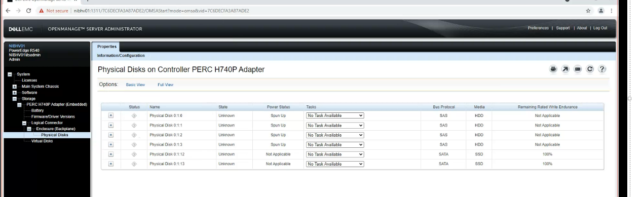Expand the Software tree node

tap(15, 93)
